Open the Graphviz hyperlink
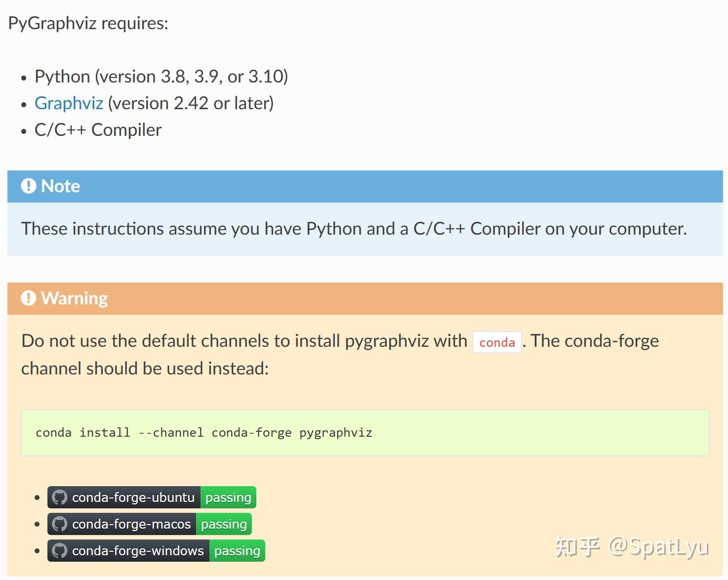 point(69,103)
